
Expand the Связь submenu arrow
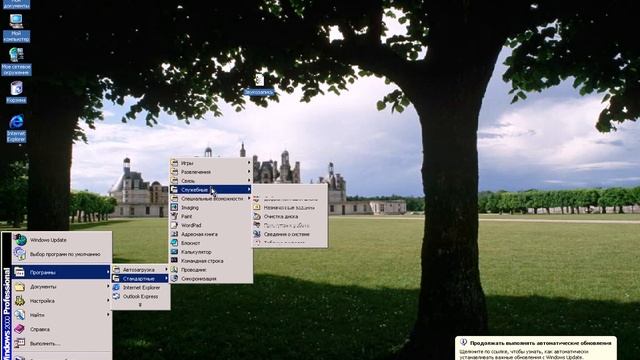(249, 181)
